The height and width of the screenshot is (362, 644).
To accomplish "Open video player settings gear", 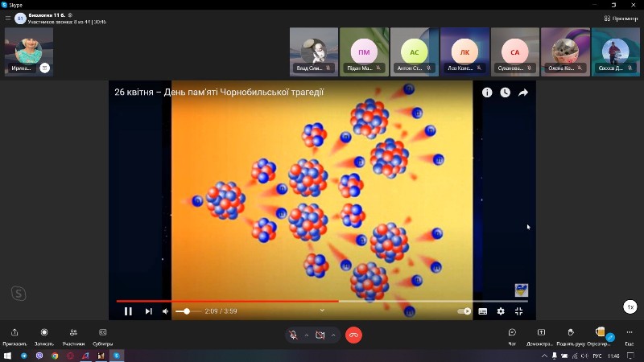I will pos(501,311).
